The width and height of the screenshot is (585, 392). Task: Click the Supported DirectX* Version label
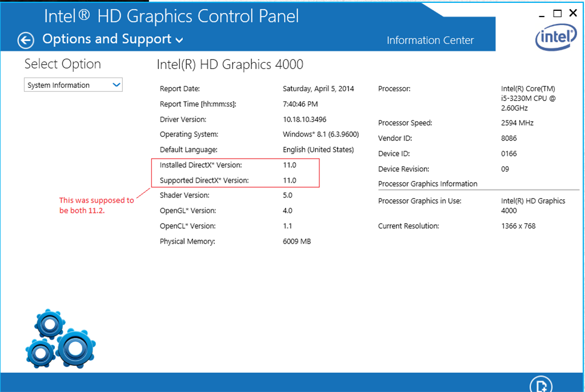[x=204, y=180]
